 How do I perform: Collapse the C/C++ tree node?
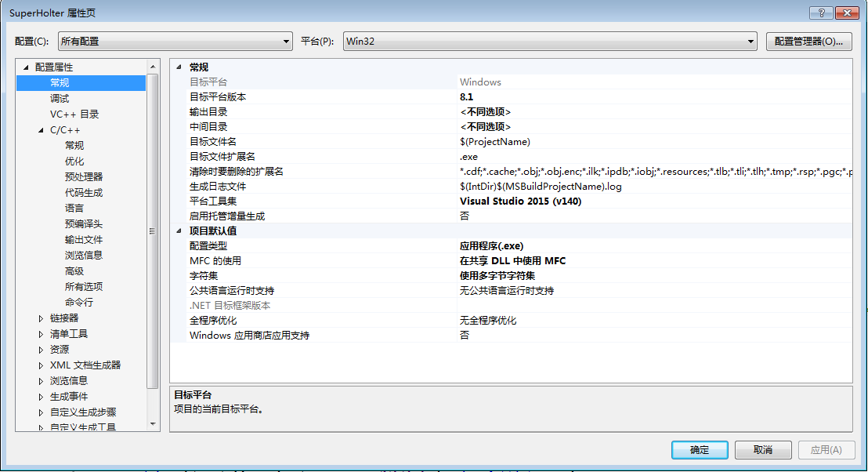click(41, 130)
